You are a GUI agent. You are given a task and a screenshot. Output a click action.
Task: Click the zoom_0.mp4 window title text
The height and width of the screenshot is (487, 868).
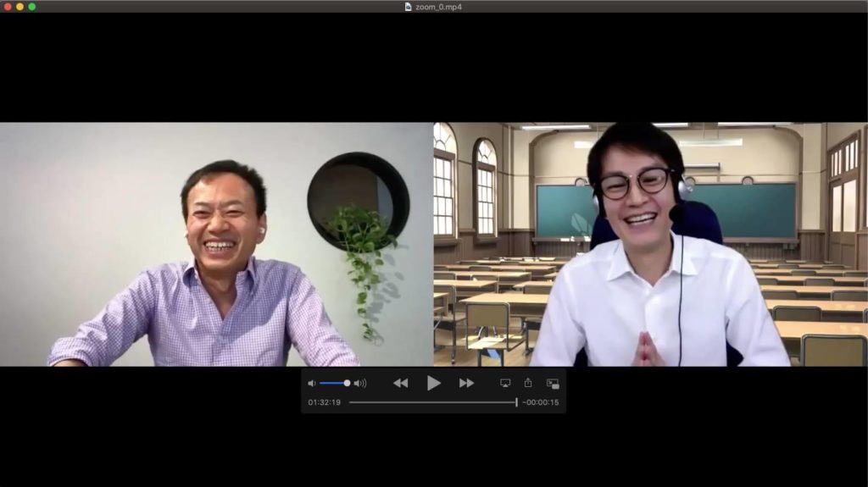click(439, 6)
